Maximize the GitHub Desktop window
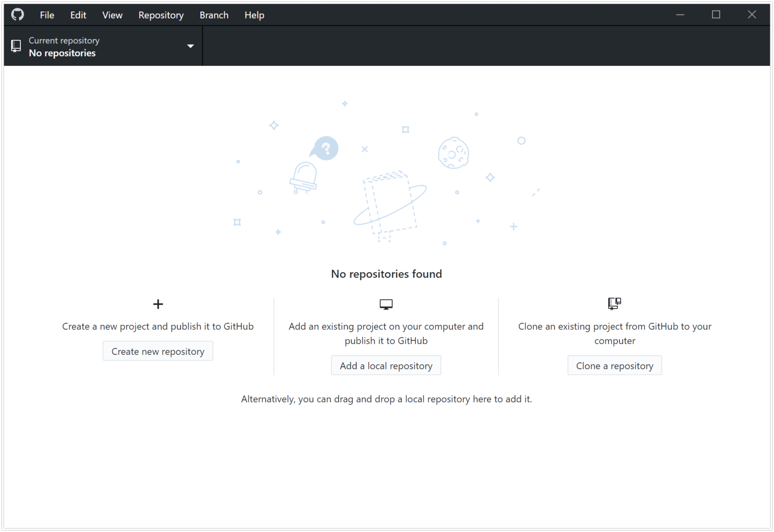The height and width of the screenshot is (532, 774). [716, 15]
